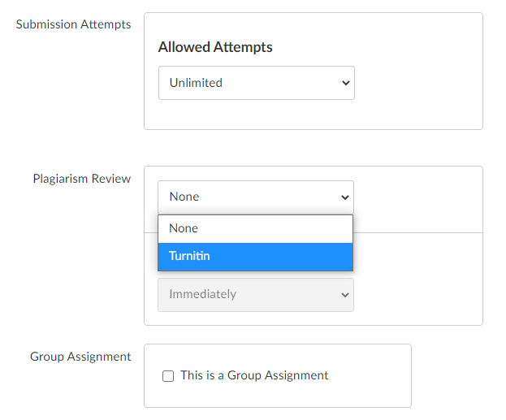Open the Immediately dropdown

(x=256, y=295)
